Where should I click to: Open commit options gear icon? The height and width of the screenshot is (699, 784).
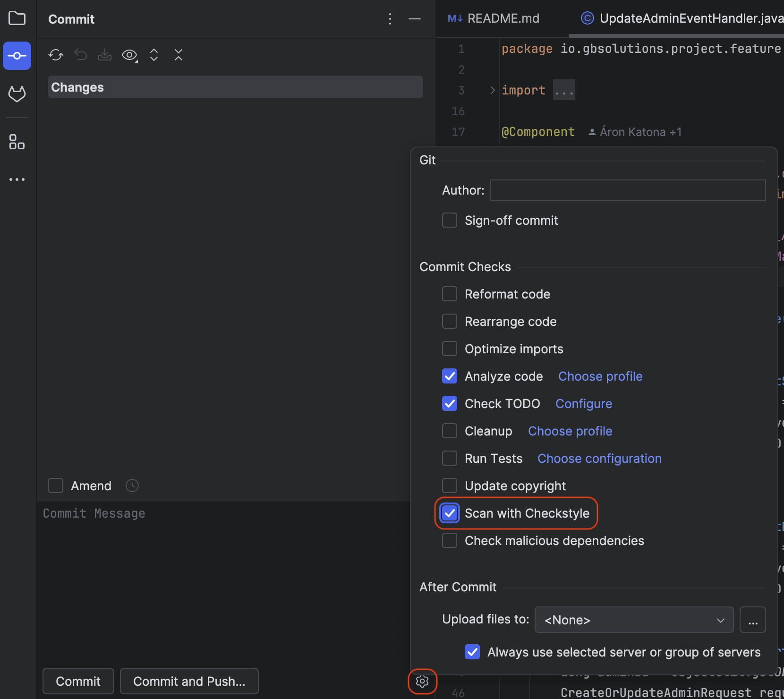(422, 681)
